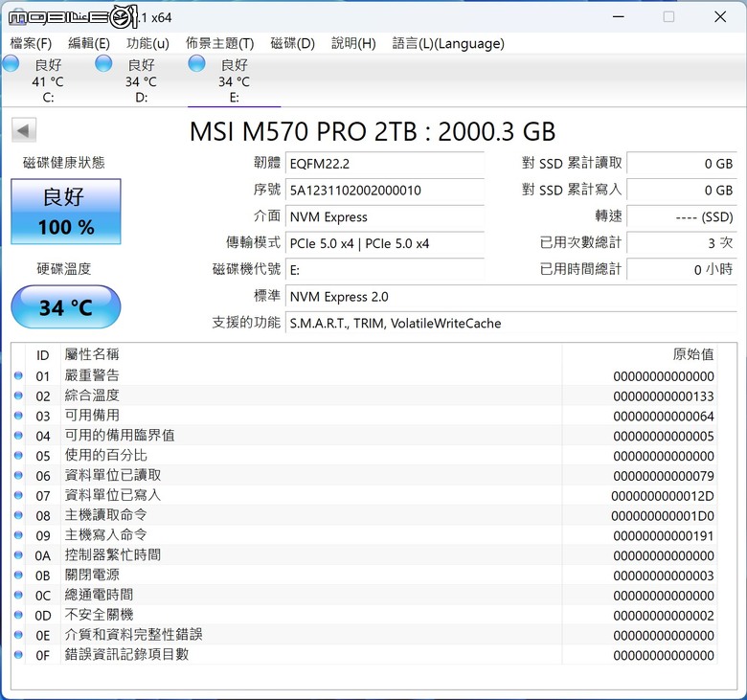
Task: Click status dot for attribute 0D 不安全關機
Action: coord(18,615)
